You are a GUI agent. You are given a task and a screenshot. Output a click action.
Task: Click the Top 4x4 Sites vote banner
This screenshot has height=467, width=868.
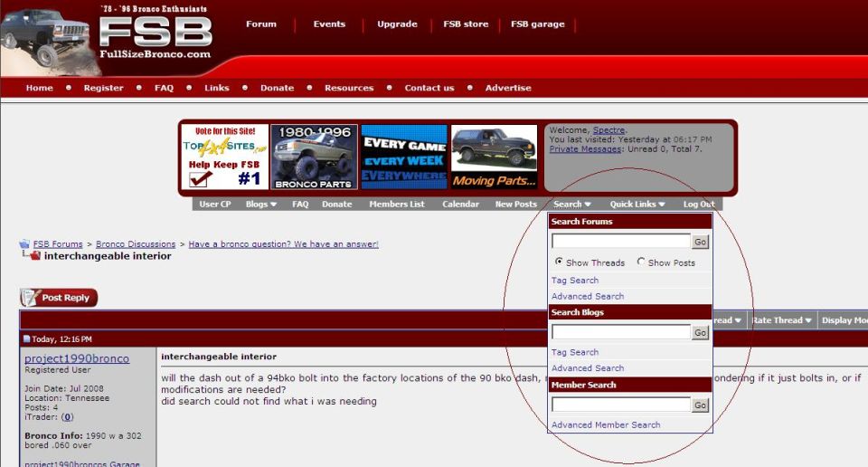[225, 157]
